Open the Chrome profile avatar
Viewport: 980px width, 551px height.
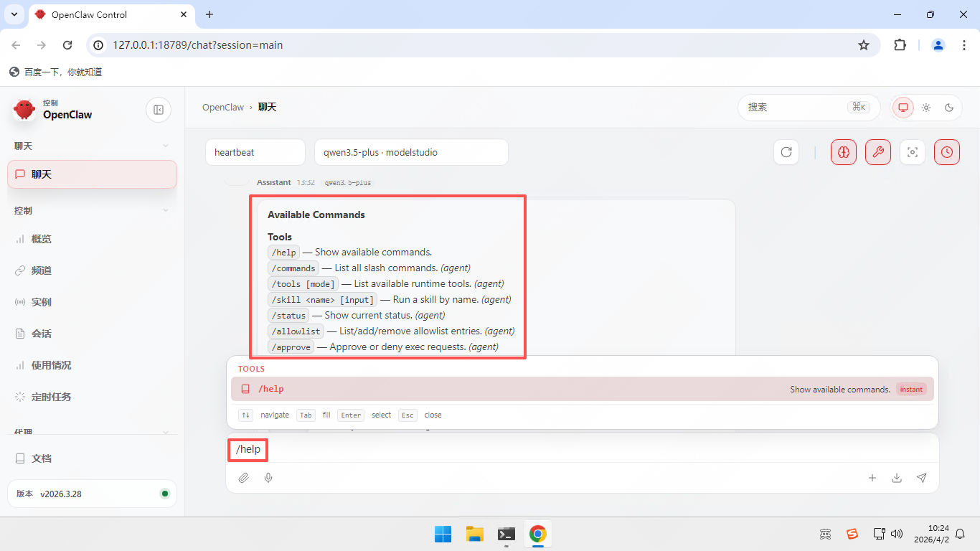coord(938,45)
